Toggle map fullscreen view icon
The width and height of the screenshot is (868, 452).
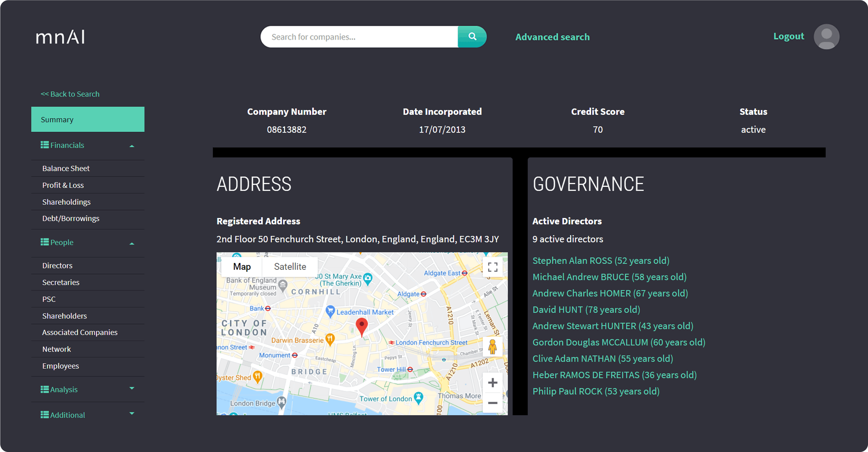tap(493, 267)
